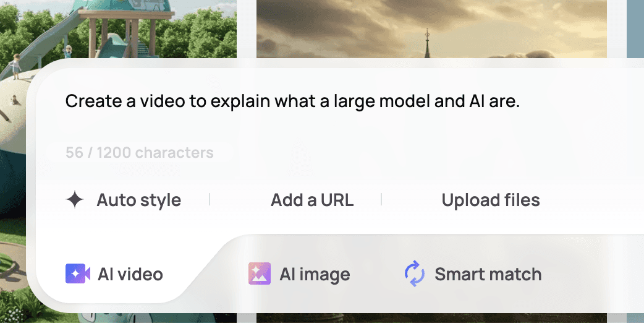Open the Auto style selector
The width and height of the screenshot is (644, 323).
click(123, 200)
